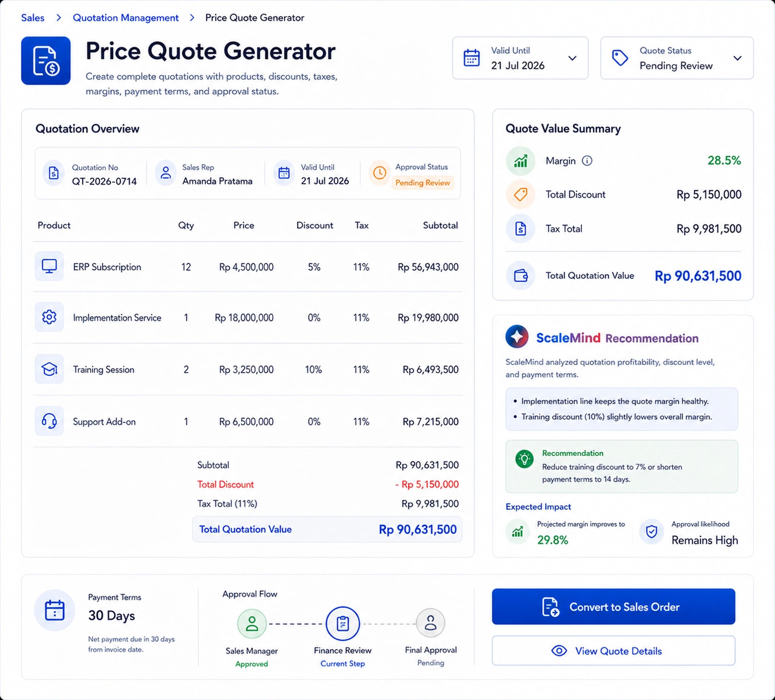
Task: Click the Training Session graduation cap icon
Action: 49,369
